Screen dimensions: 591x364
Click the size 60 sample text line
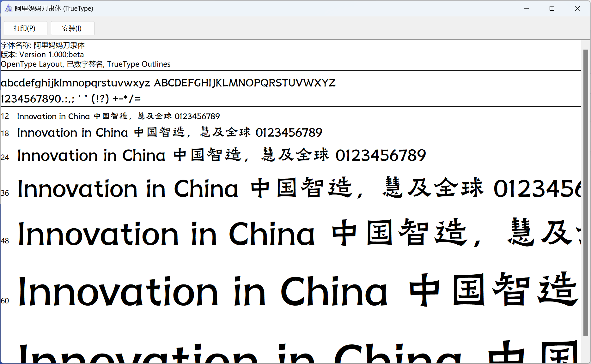299,290
